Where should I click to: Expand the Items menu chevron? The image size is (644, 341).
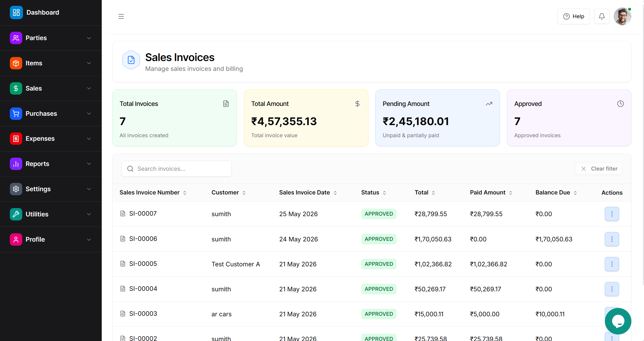pyautogui.click(x=89, y=63)
